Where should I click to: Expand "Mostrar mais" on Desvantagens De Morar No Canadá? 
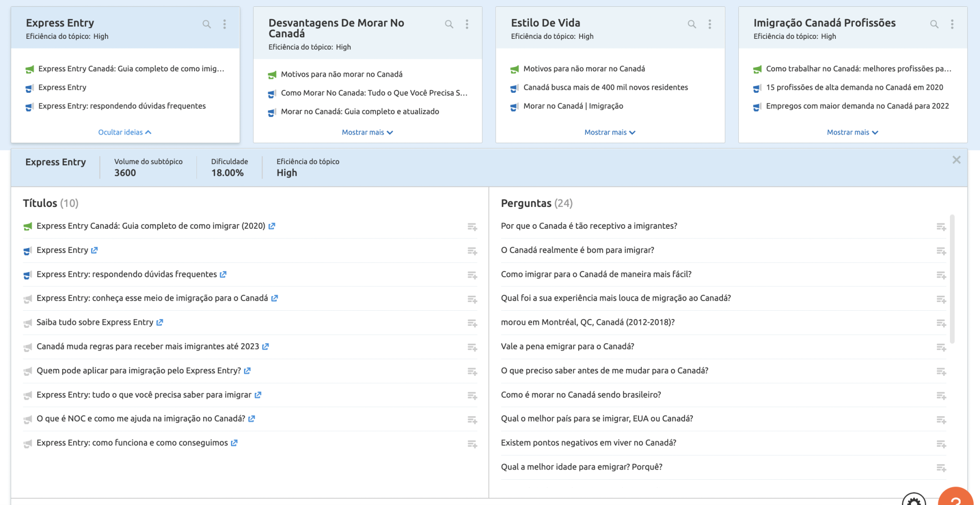click(367, 132)
